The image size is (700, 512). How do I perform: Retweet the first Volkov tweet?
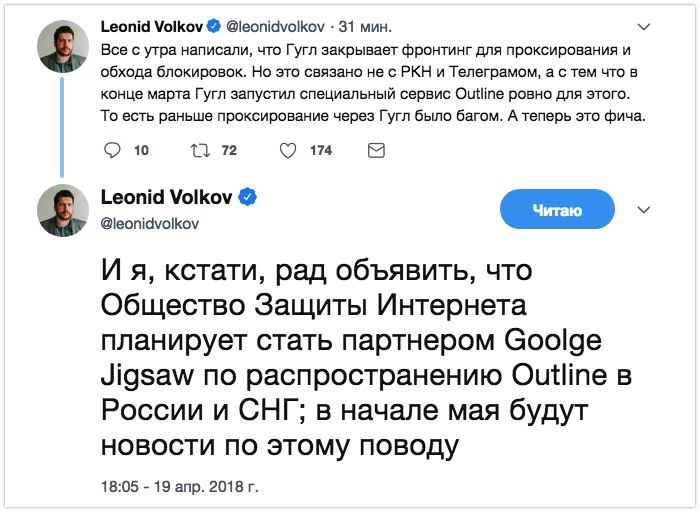click(199, 151)
